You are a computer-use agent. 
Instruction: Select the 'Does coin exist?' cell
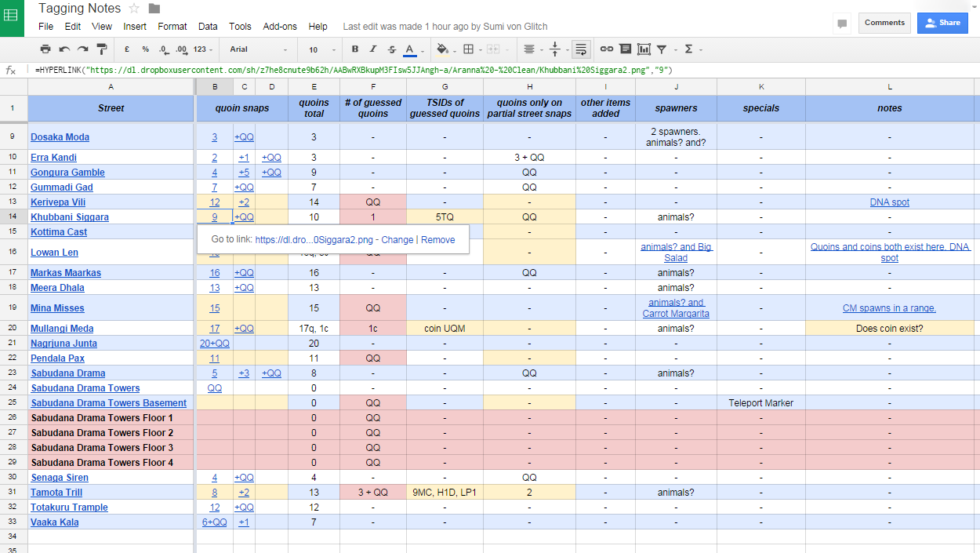pos(889,329)
